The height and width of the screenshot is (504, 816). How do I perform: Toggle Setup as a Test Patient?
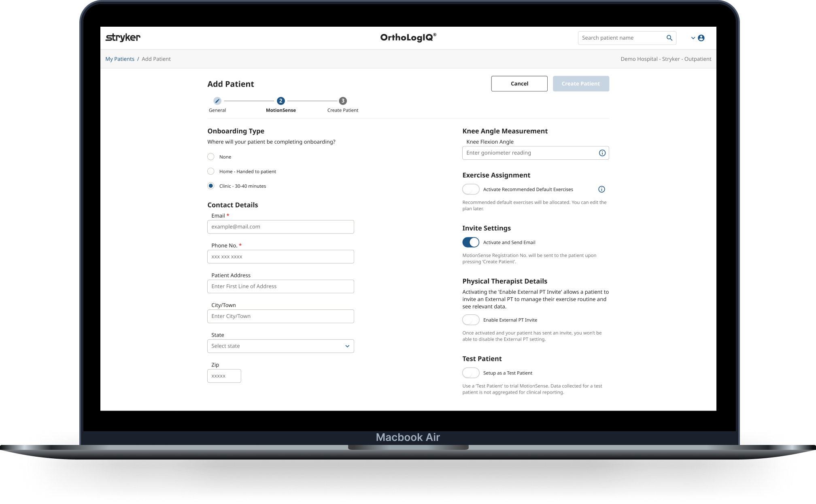[471, 373]
